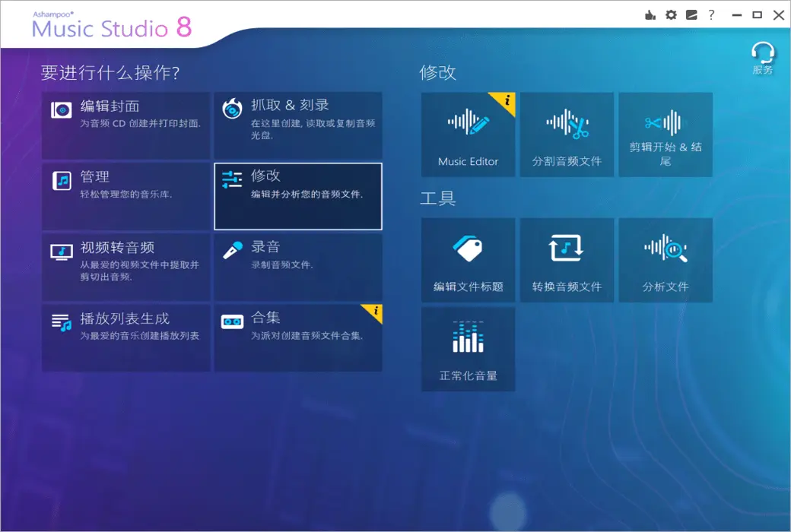
Task: Open the 管理 music library tile
Action: pyautogui.click(x=125, y=196)
